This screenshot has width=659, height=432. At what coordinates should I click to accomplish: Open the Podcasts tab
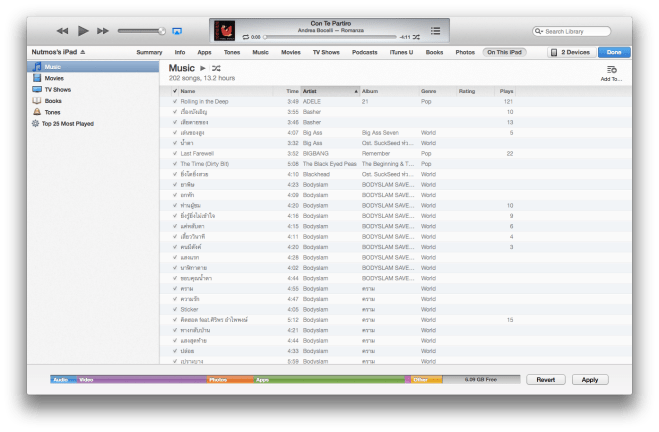point(364,52)
